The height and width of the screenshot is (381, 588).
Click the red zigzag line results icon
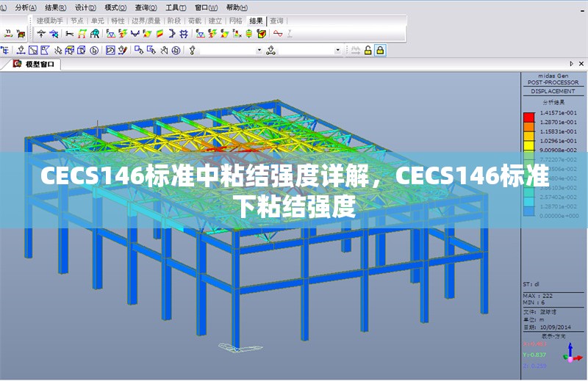pyautogui.click(x=277, y=34)
